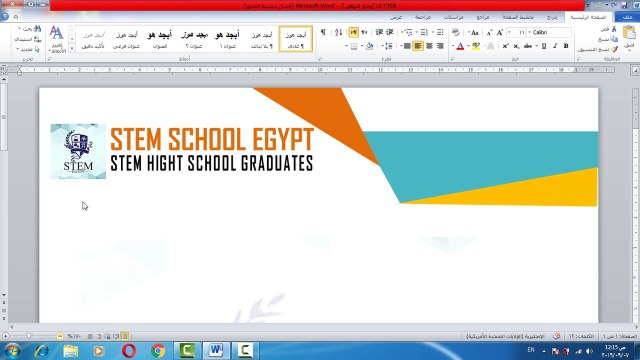Screen dimensions: 640x360
Task: Open the References ribbon tab
Action: pos(483,17)
